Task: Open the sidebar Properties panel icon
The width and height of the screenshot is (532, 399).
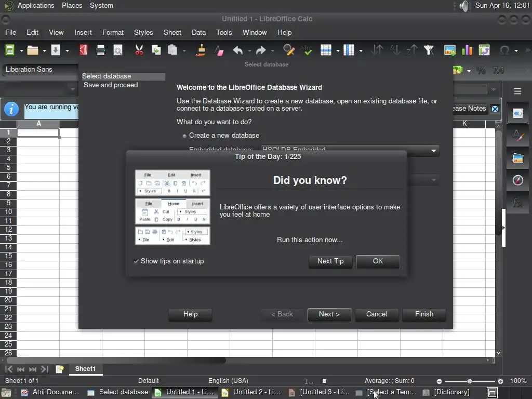Action: click(518, 113)
